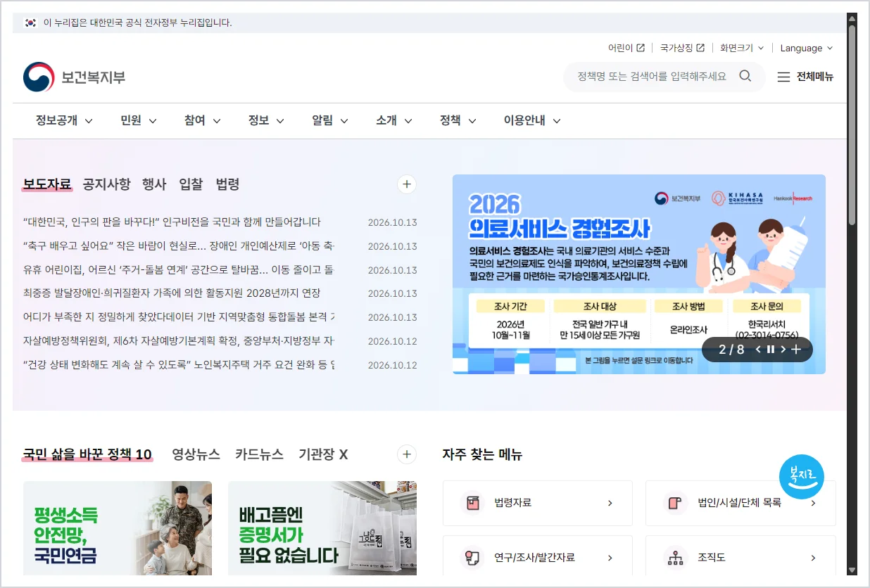The image size is (870, 588).
Task: Click scrollbar up arrow
Action: (852, 18)
